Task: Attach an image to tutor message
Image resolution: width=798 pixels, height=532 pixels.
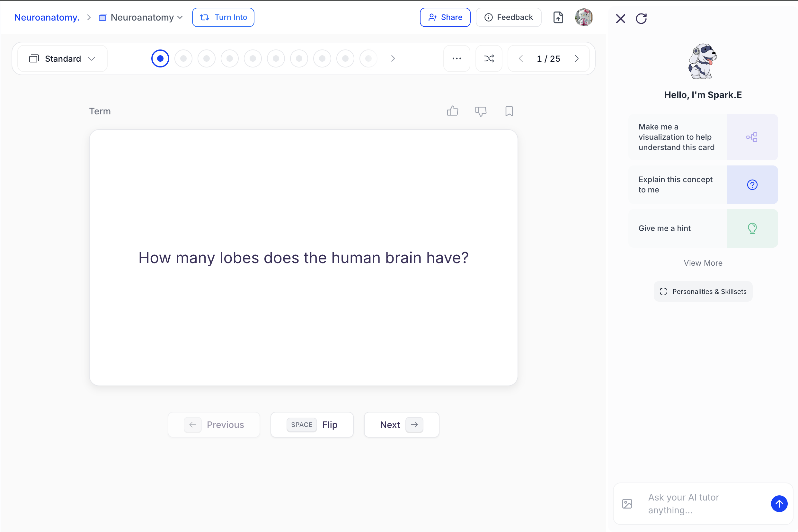Action: click(x=627, y=503)
